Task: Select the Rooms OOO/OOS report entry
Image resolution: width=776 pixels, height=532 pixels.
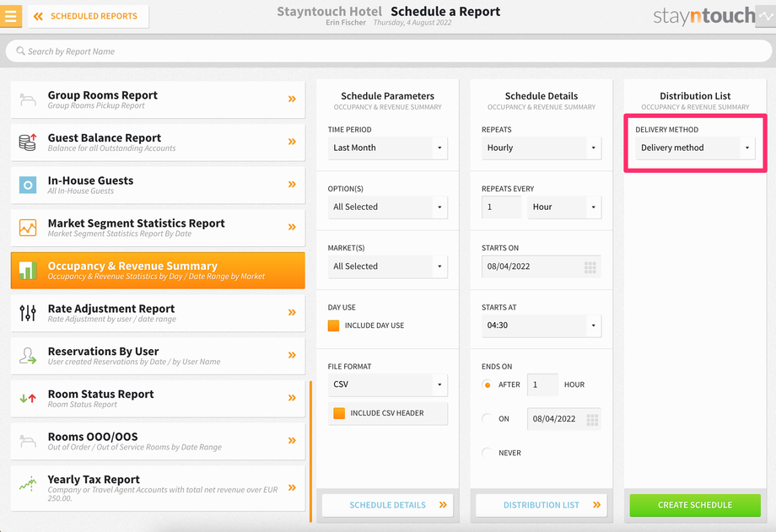Action: [x=158, y=441]
